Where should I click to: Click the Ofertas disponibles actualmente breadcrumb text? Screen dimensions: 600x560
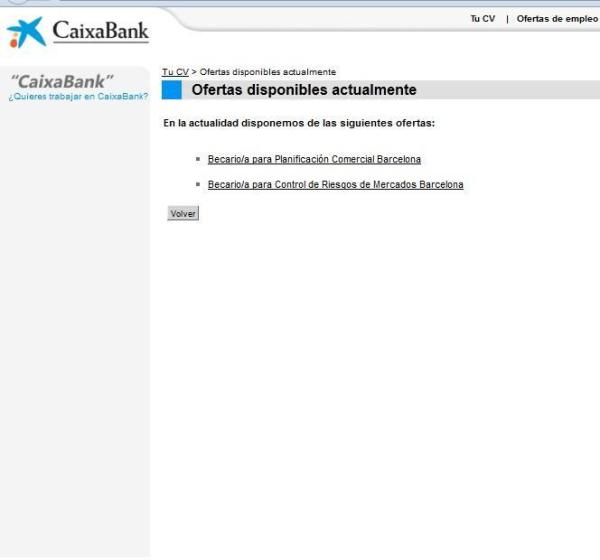268,72
